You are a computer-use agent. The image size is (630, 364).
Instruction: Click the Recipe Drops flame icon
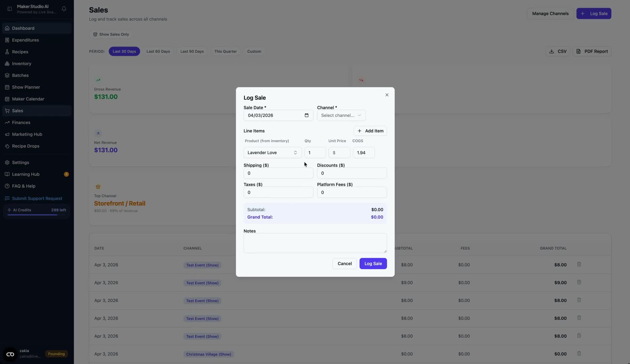pos(7,146)
